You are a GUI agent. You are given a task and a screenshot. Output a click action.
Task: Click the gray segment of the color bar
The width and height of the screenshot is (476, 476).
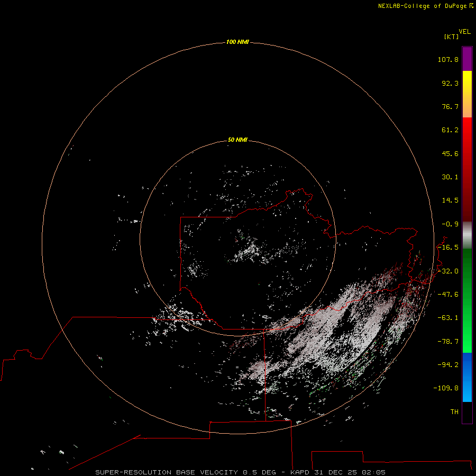pyautogui.click(x=467, y=235)
